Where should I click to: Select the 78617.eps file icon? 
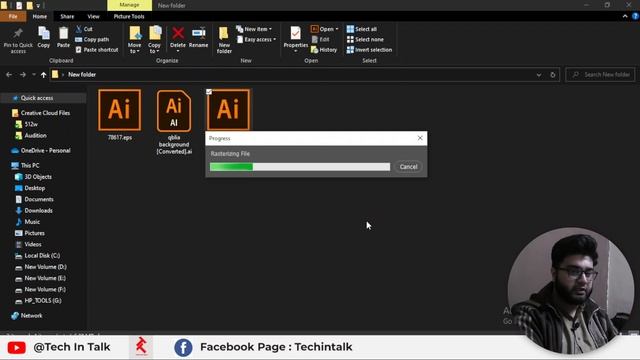click(120, 110)
